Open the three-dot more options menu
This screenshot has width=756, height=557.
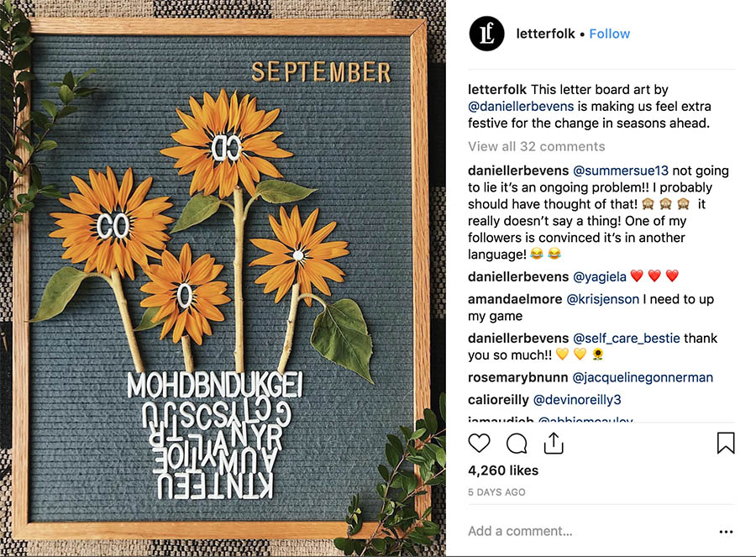[x=726, y=531]
